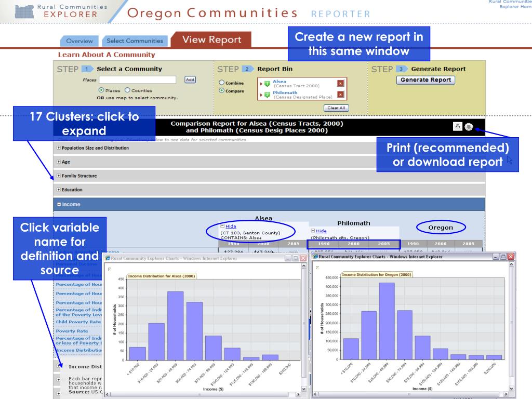Click scroll-up arrow in Oregon chart window

point(511,264)
